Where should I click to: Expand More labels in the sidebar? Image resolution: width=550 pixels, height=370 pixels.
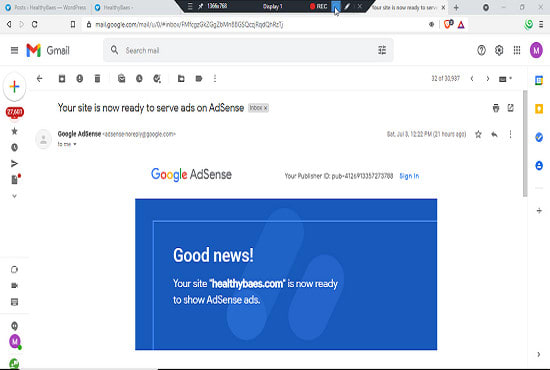click(14, 196)
